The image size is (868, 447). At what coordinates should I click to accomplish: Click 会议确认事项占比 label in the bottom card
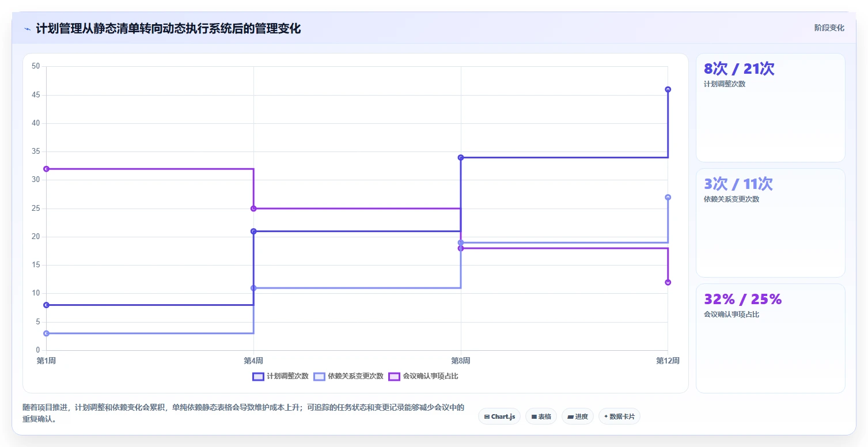tap(731, 315)
